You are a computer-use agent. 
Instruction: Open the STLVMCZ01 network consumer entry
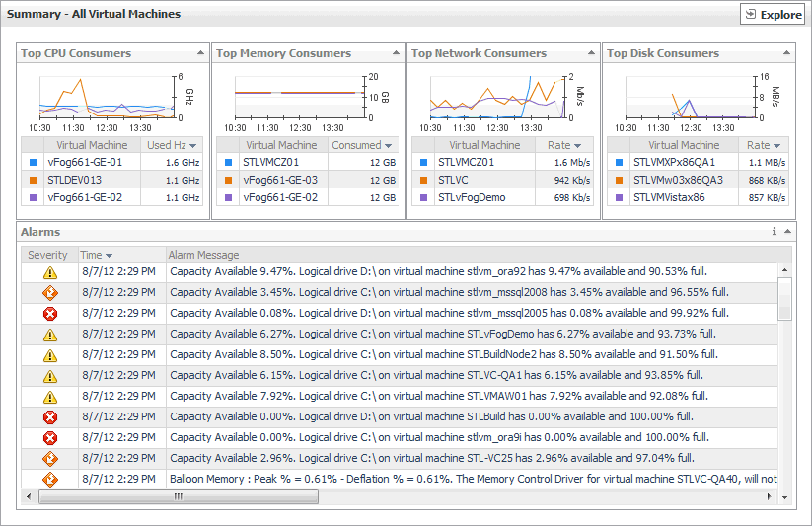(467, 162)
